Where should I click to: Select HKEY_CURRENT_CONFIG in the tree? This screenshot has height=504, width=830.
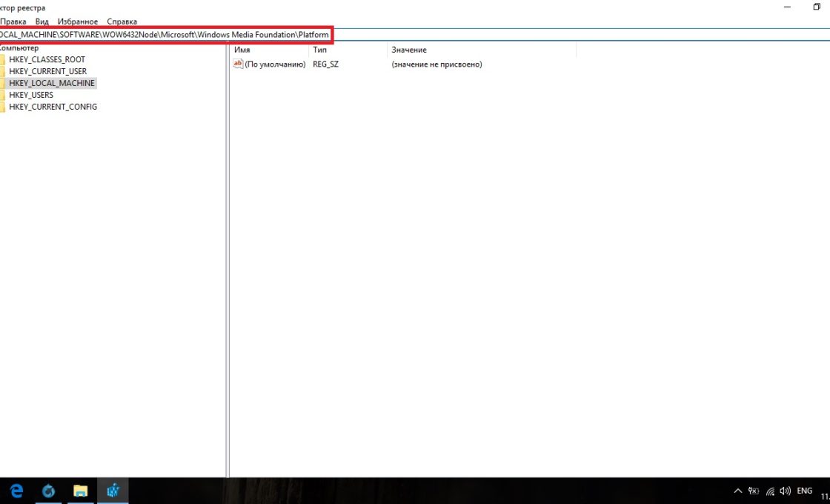coord(53,107)
